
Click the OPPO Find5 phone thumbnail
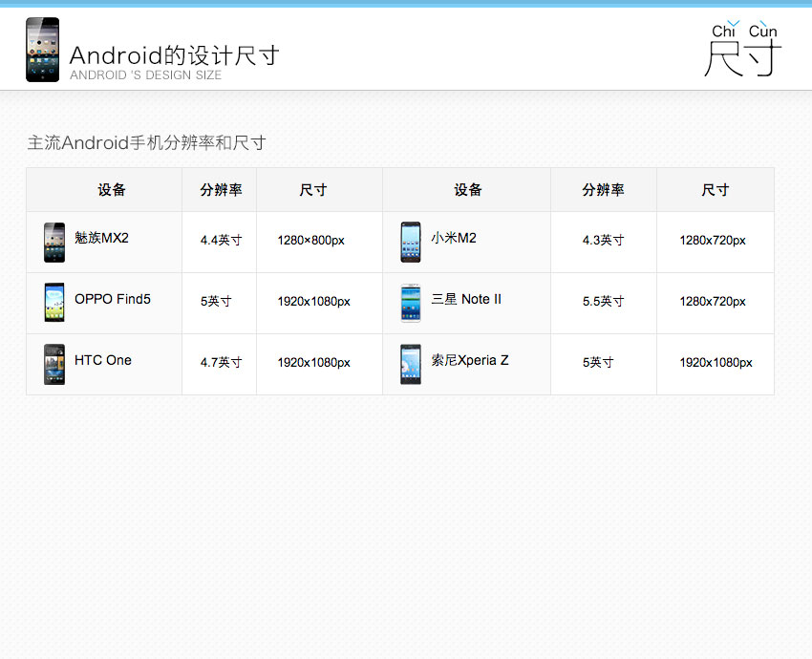coord(54,303)
